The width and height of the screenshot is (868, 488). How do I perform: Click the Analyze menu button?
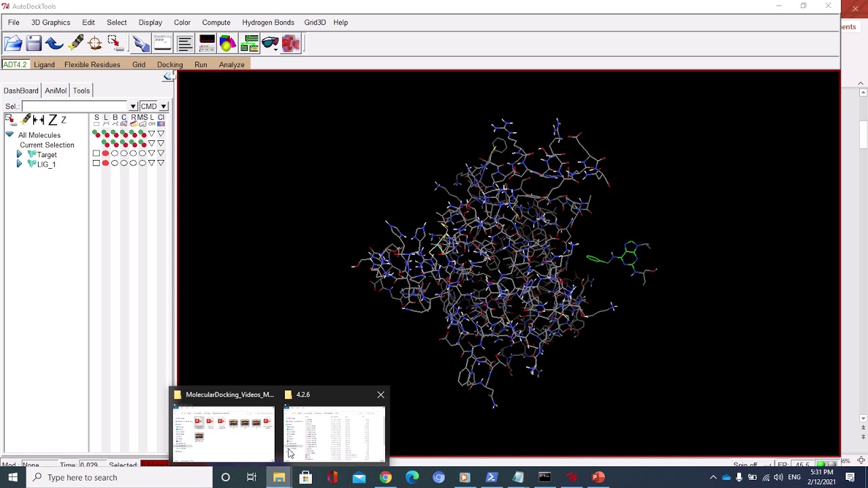(231, 64)
